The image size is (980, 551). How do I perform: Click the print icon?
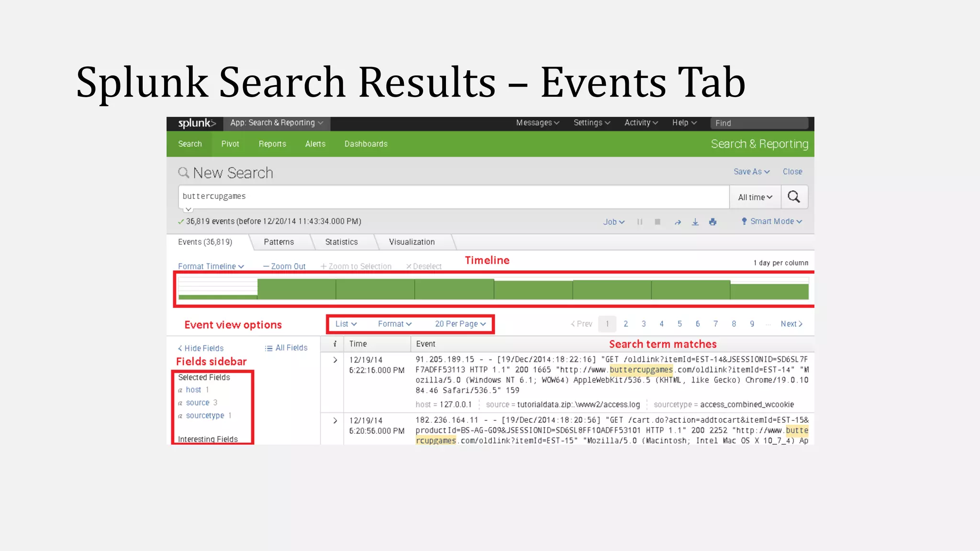(713, 222)
